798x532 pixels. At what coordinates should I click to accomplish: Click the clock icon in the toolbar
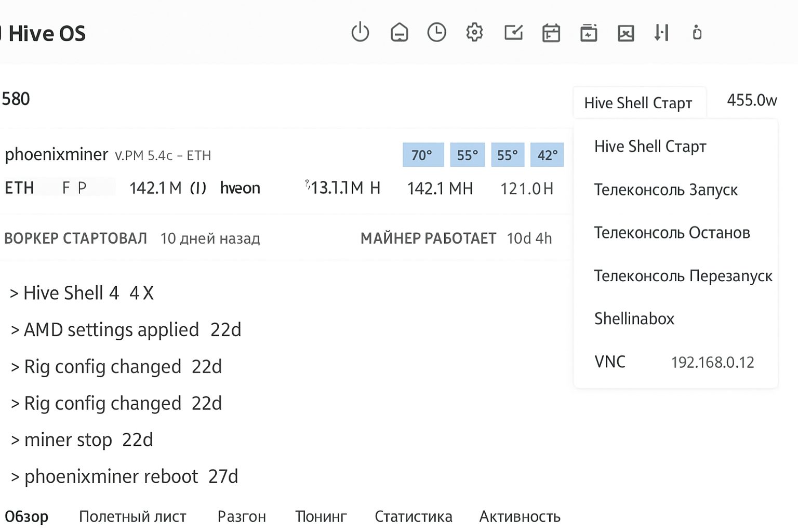click(436, 33)
